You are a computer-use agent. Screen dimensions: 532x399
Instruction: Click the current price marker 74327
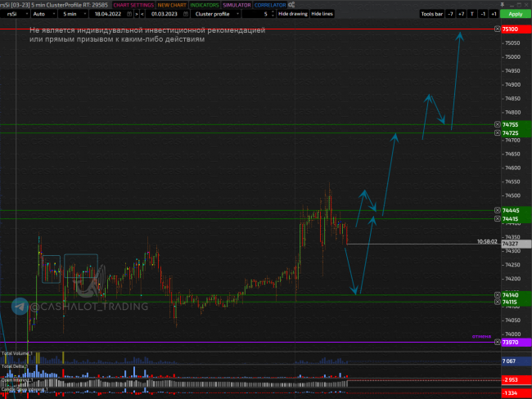516,244
